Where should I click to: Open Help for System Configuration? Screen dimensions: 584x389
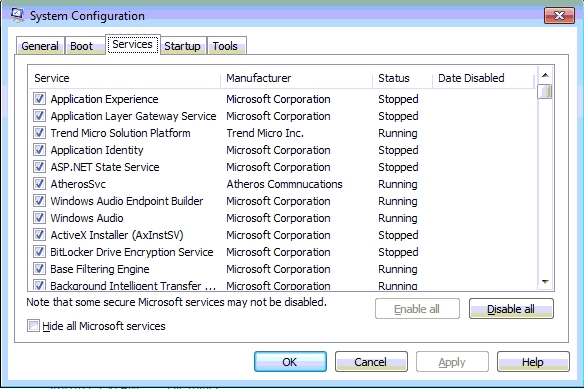pyautogui.click(x=533, y=362)
